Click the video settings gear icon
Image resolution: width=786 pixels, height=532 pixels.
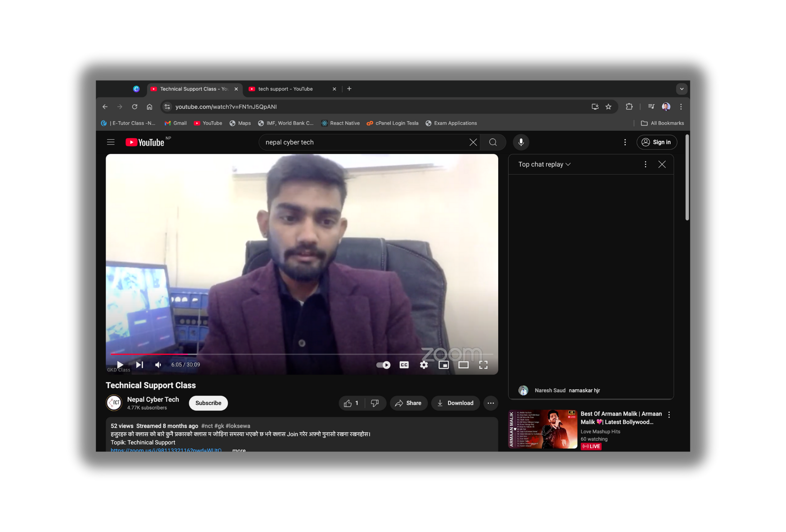pyautogui.click(x=424, y=365)
